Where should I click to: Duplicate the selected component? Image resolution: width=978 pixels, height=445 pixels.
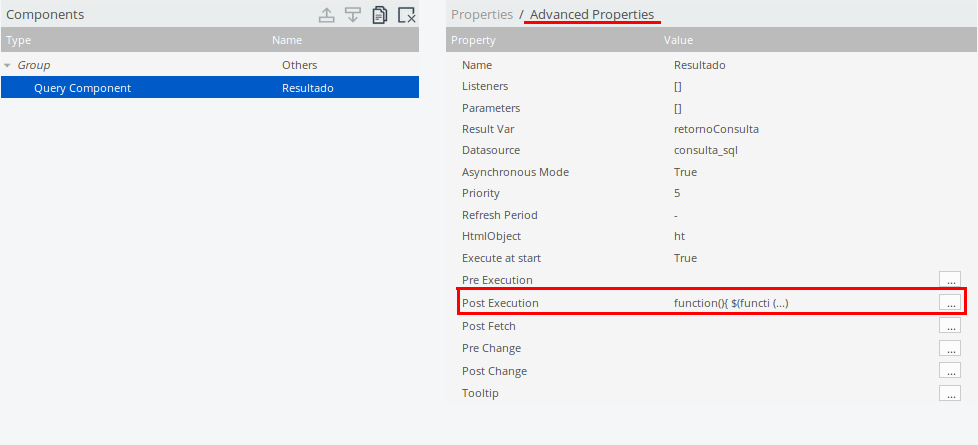[x=379, y=15]
